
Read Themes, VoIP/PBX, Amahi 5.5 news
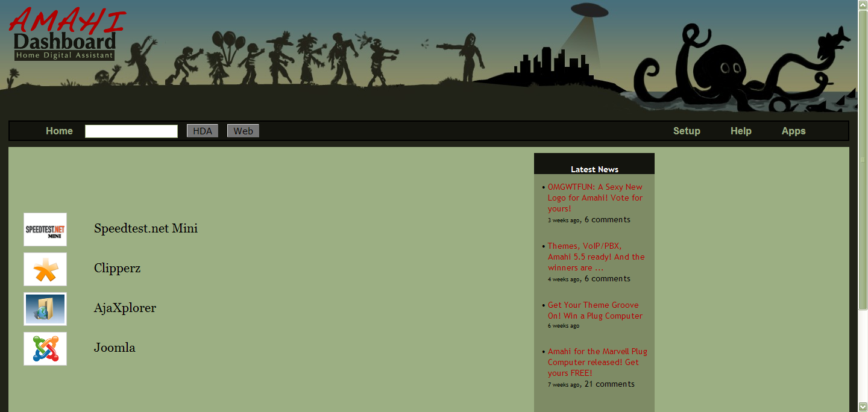coord(596,257)
